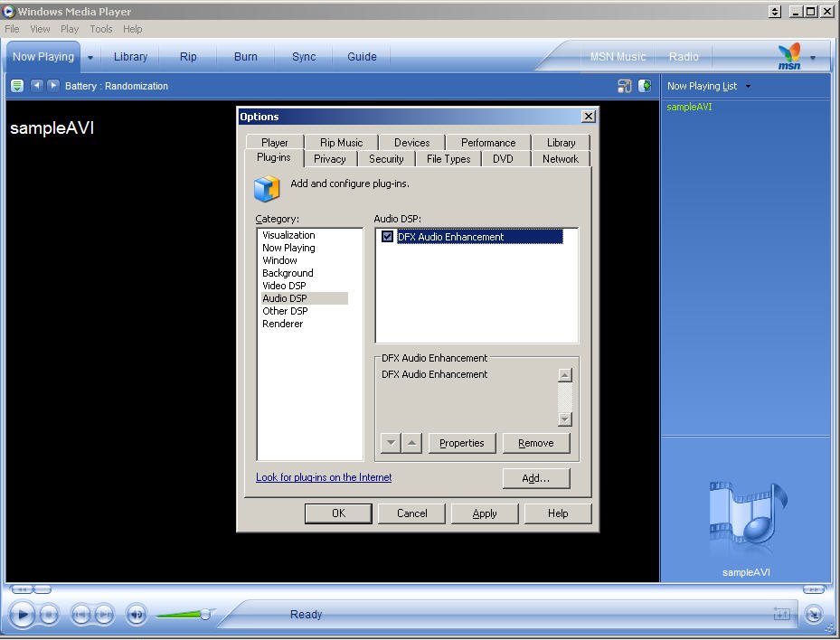The width and height of the screenshot is (840, 640).
Task: Select the Privacy tab in Options
Action: [329, 159]
